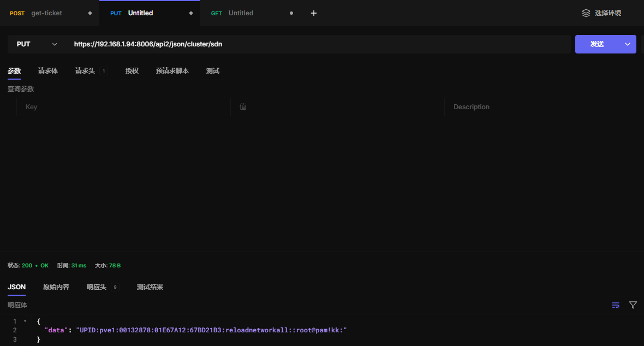Open the 请求头 headers tab
644x346 pixels.
coord(85,71)
